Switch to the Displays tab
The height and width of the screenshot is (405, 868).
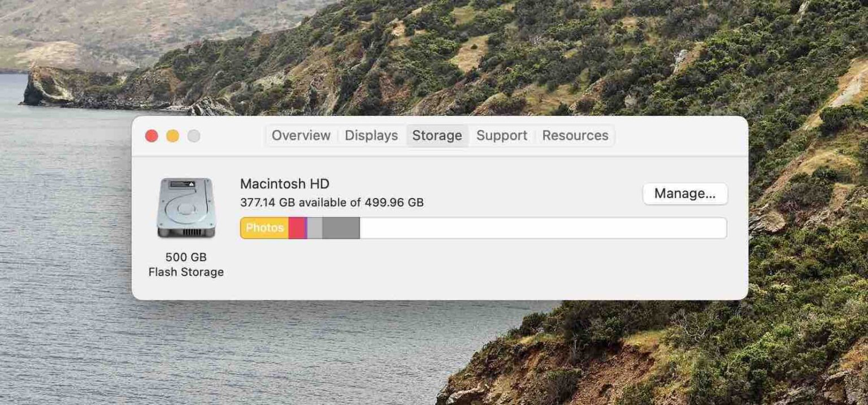[x=371, y=135]
